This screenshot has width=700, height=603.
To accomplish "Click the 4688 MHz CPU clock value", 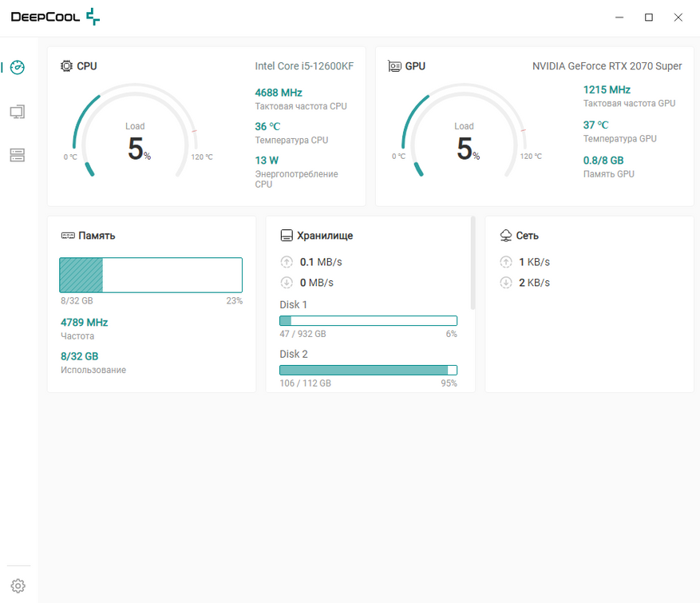I will [x=279, y=93].
